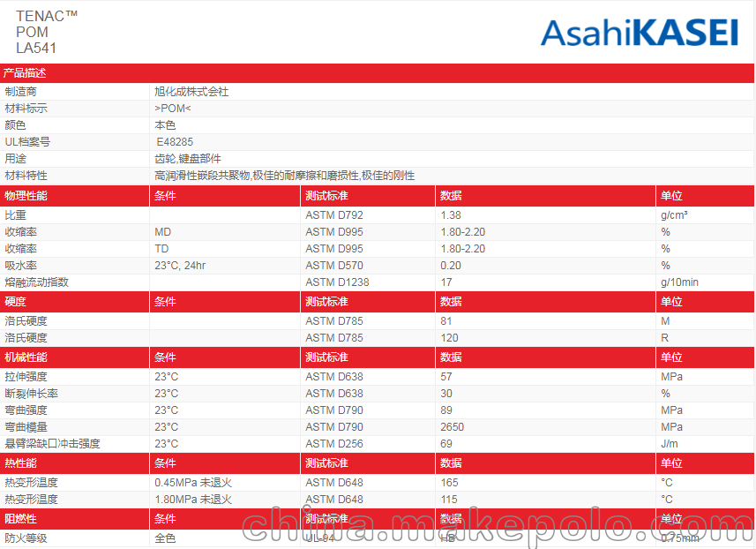Viewport: 756px width, 549px height.
Task: Select Rockwell hardness value 120
Action: [x=449, y=338]
